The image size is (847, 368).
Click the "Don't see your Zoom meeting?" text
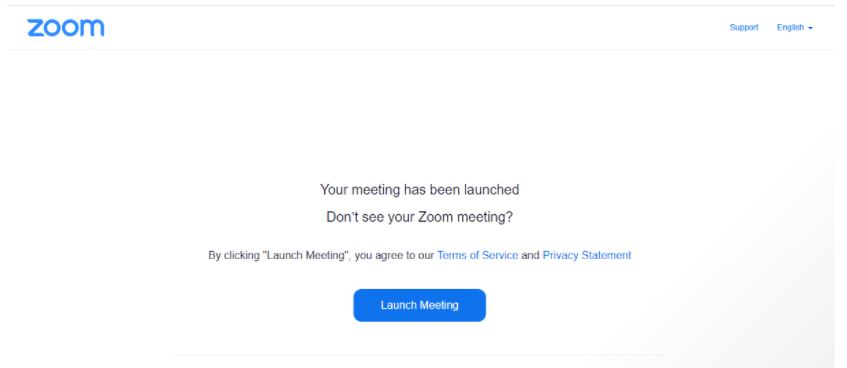pos(420,217)
